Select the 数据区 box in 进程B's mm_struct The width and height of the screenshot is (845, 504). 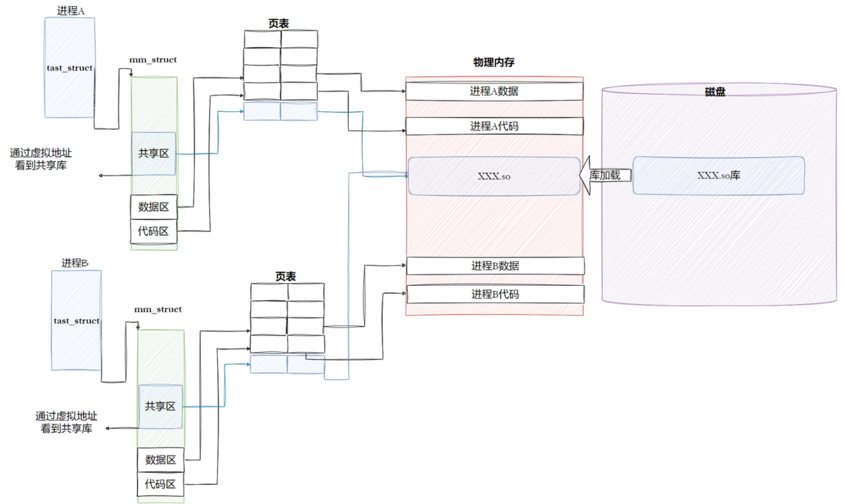pyautogui.click(x=160, y=460)
